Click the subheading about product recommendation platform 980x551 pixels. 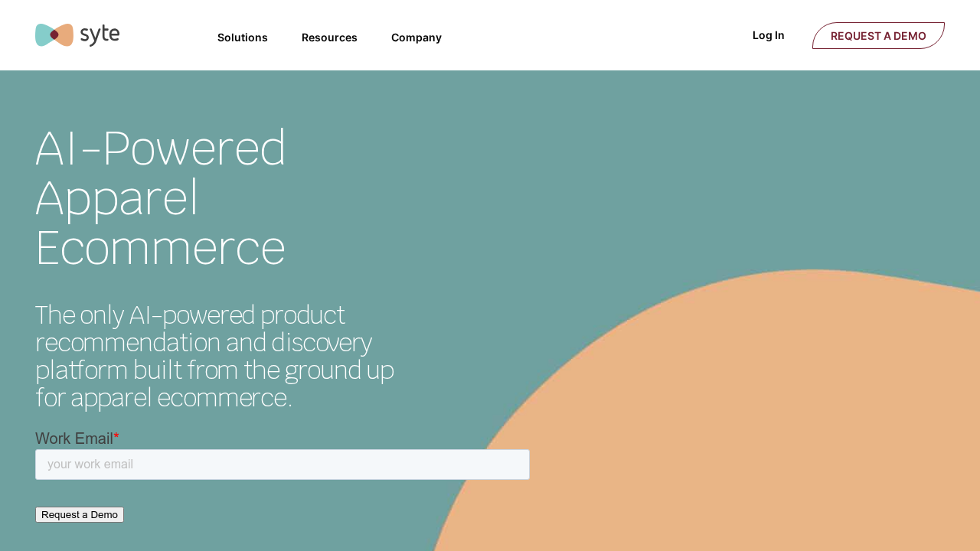pos(214,356)
